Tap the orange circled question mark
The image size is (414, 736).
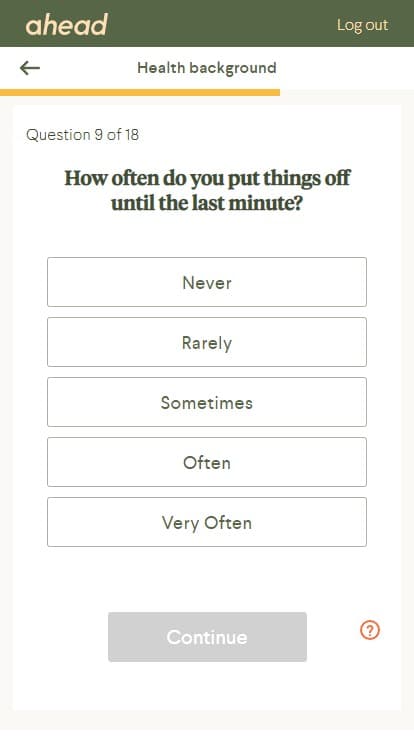(370, 630)
